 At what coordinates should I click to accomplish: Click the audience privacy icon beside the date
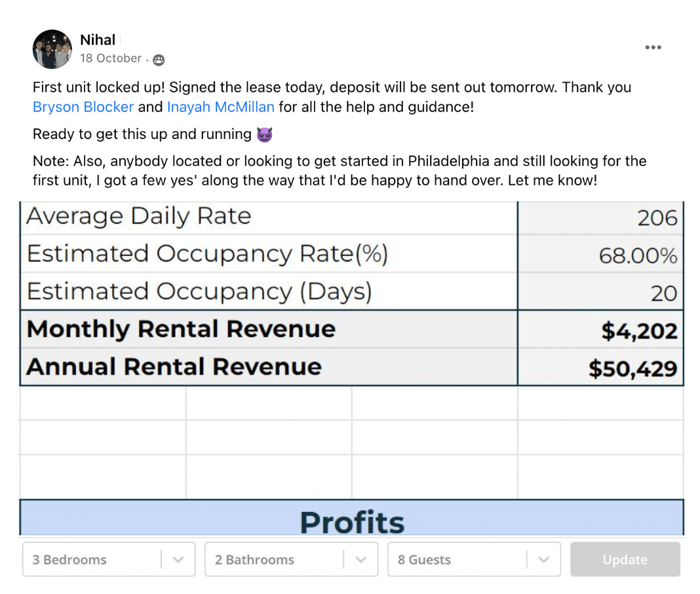tap(158, 60)
